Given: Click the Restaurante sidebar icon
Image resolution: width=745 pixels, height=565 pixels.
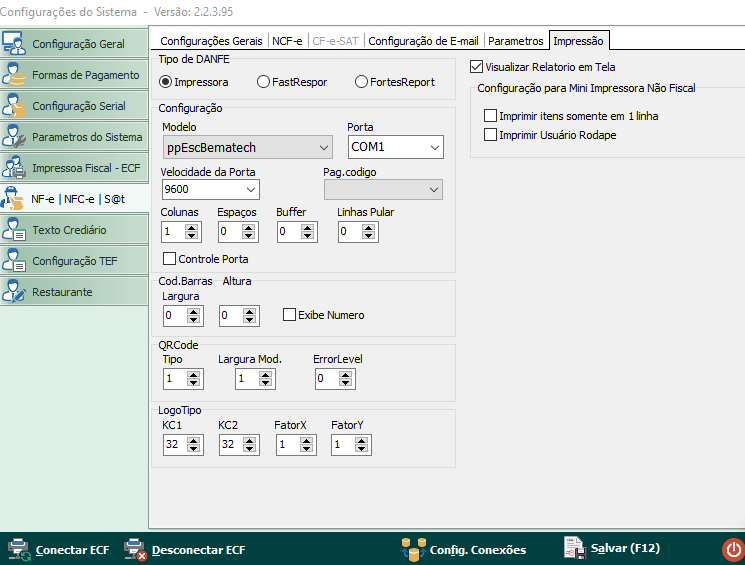Looking at the screenshot, I should click(x=15, y=292).
